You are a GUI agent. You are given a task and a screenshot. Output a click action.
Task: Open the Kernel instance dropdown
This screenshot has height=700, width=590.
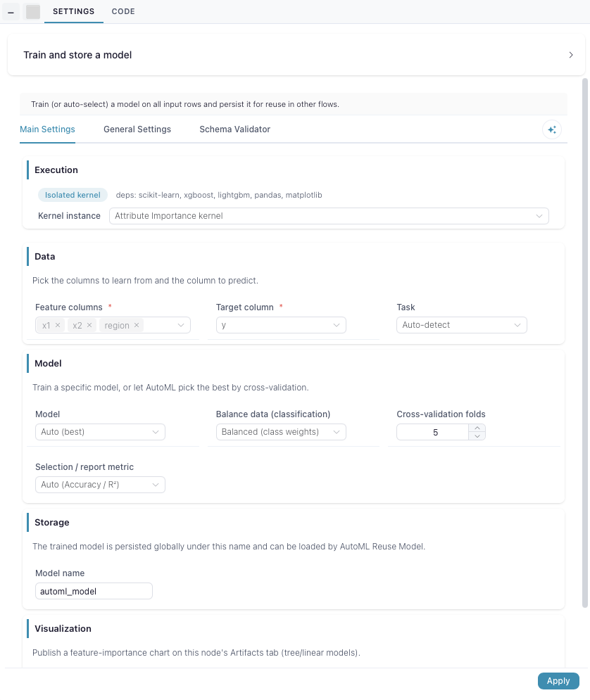tap(329, 216)
